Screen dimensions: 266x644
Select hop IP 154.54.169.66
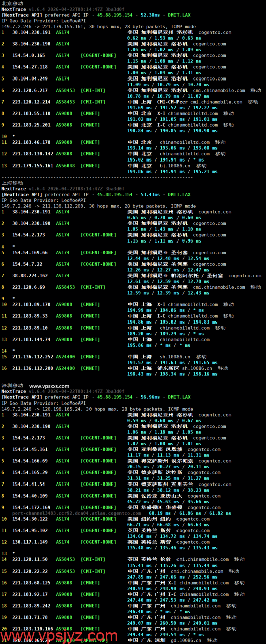30,253
